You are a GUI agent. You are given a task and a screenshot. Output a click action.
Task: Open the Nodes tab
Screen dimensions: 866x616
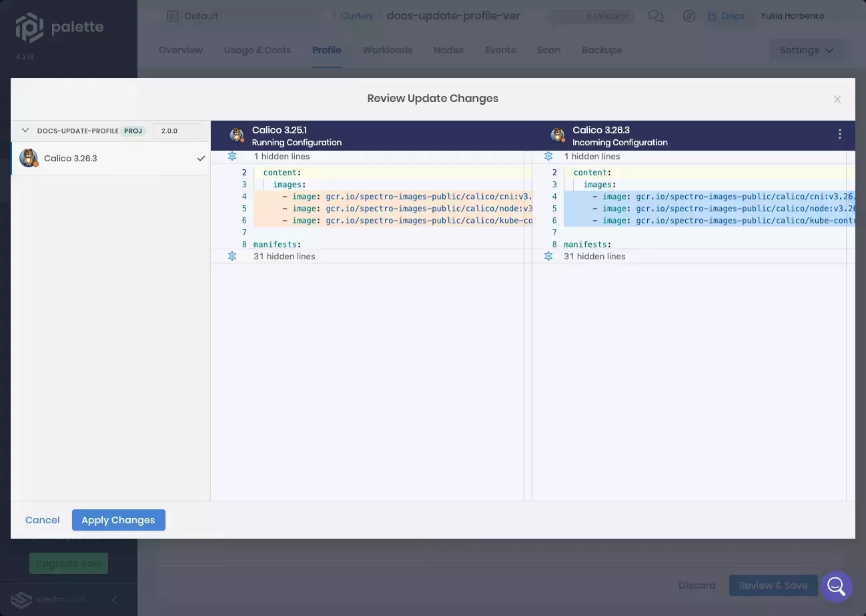coord(448,50)
